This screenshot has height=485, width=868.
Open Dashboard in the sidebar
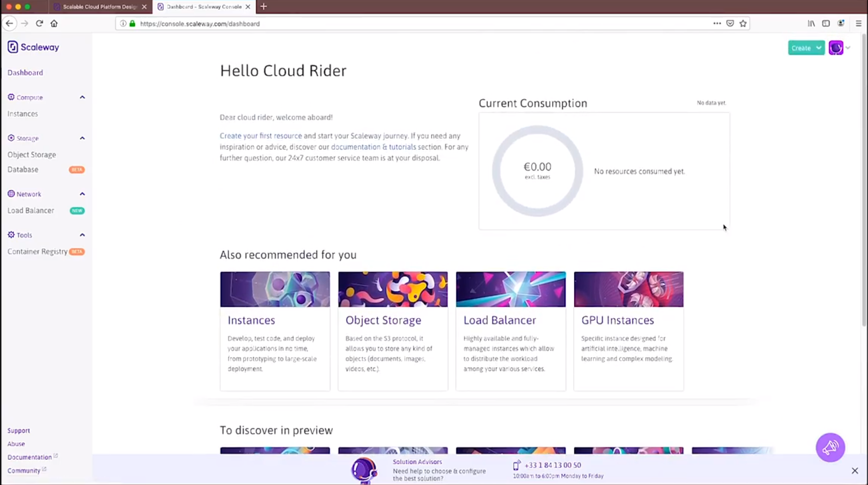(x=25, y=73)
